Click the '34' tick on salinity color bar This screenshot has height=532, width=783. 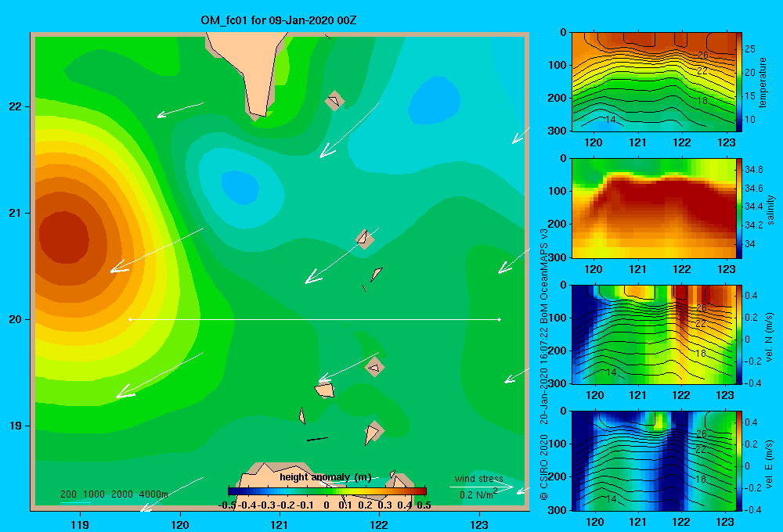[750, 244]
